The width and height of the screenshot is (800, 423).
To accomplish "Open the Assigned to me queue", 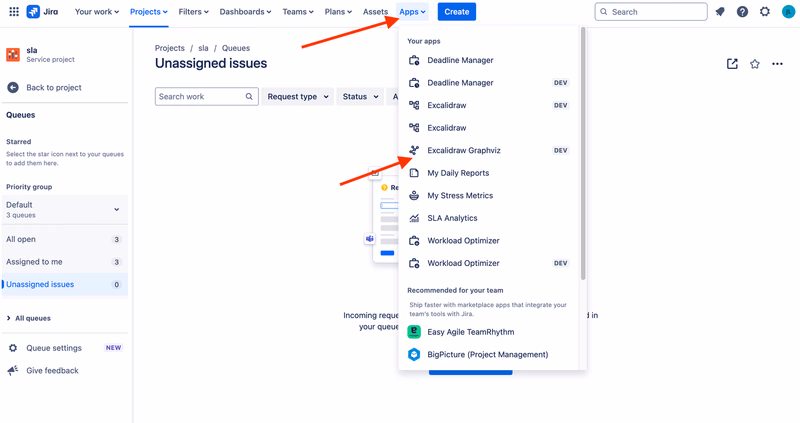I will [65, 262].
